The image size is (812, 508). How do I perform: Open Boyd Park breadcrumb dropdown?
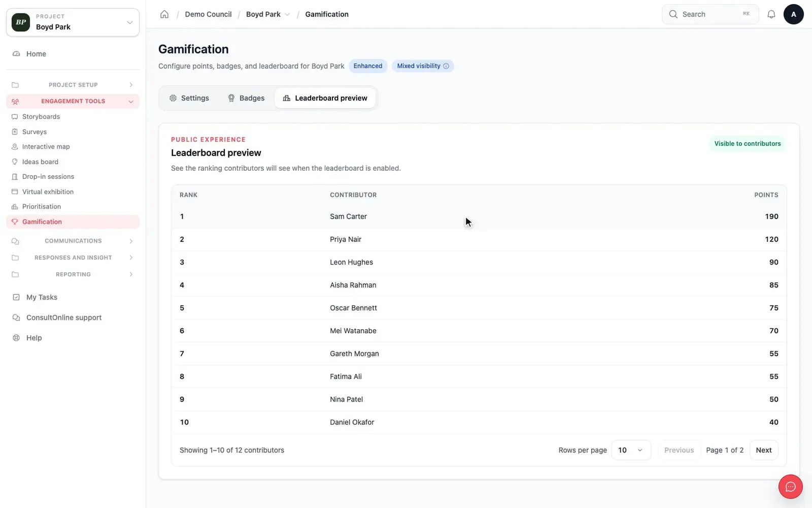tap(287, 14)
